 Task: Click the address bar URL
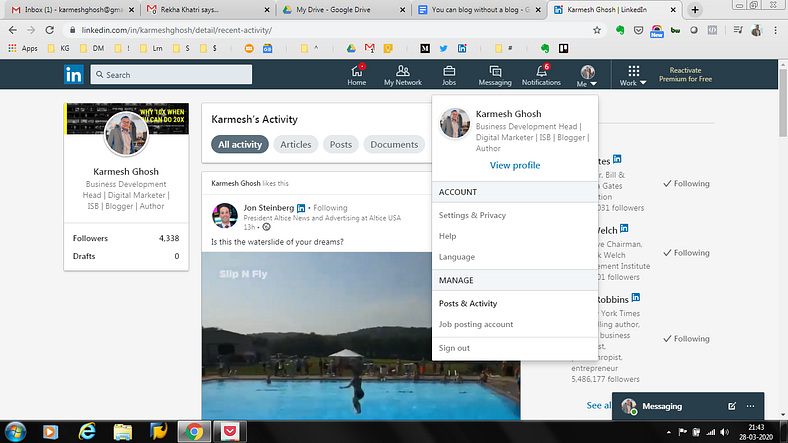tap(177, 30)
